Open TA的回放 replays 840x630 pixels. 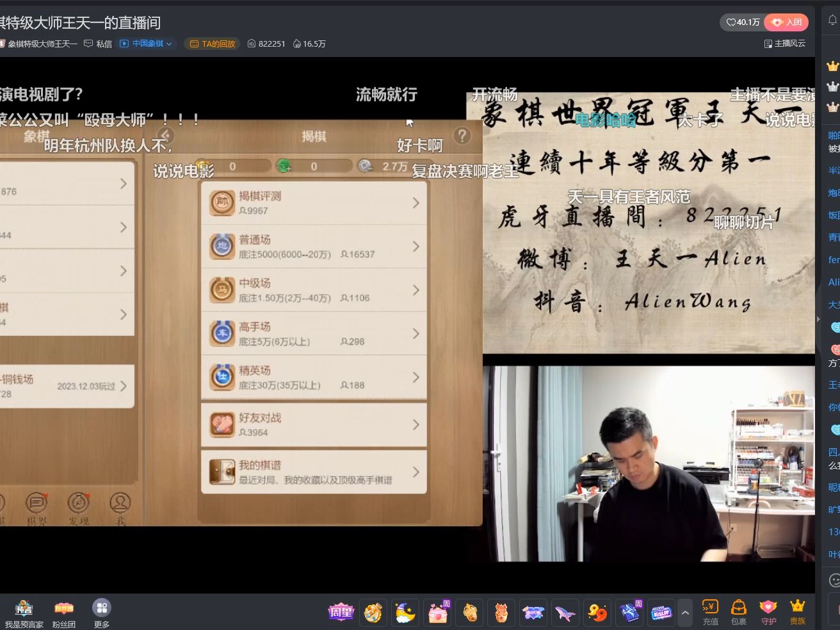(212, 44)
